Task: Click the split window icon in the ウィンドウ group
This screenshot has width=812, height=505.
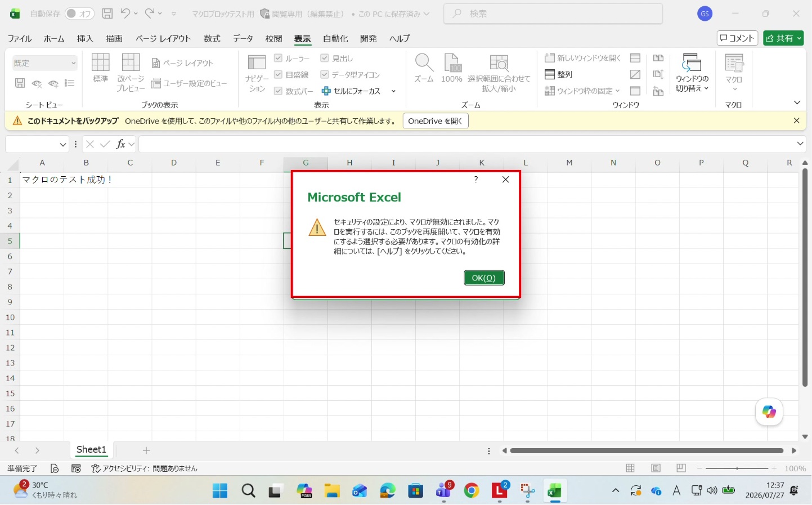Action: pos(635,58)
